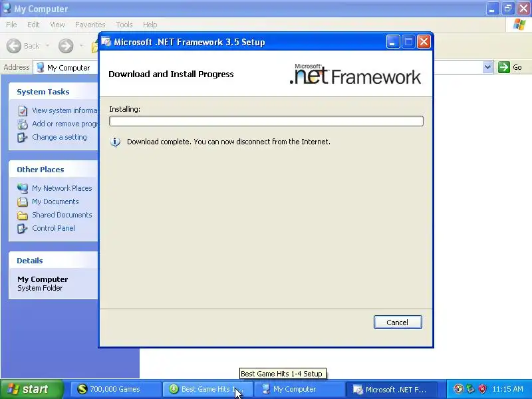The height and width of the screenshot is (399, 532).
Task: Click the My Network Places icon
Action: tap(23, 188)
